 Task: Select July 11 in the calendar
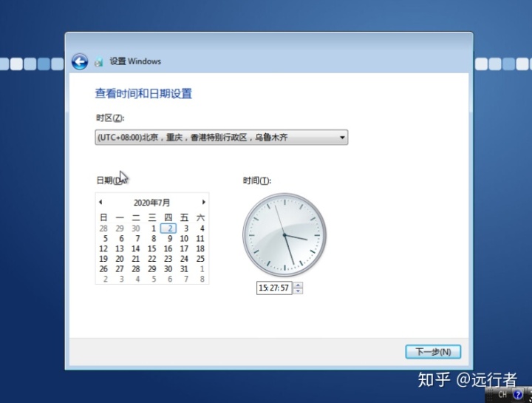(200, 239)
